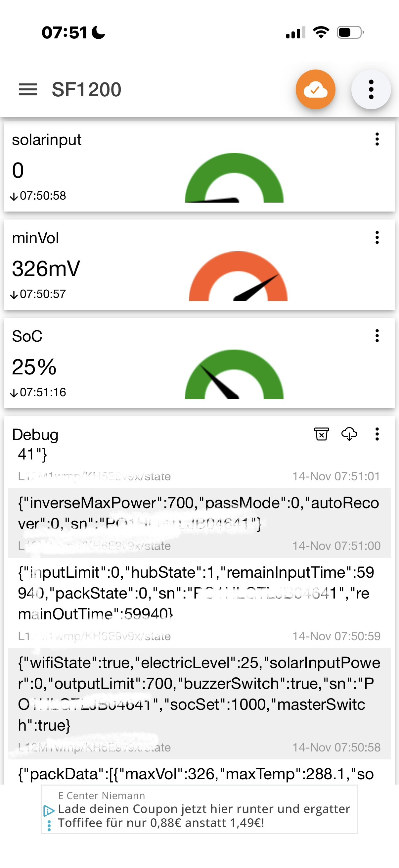Tap the orange cloud connection status button
Viewport: 399px width, 868px height.
point(315,90)
